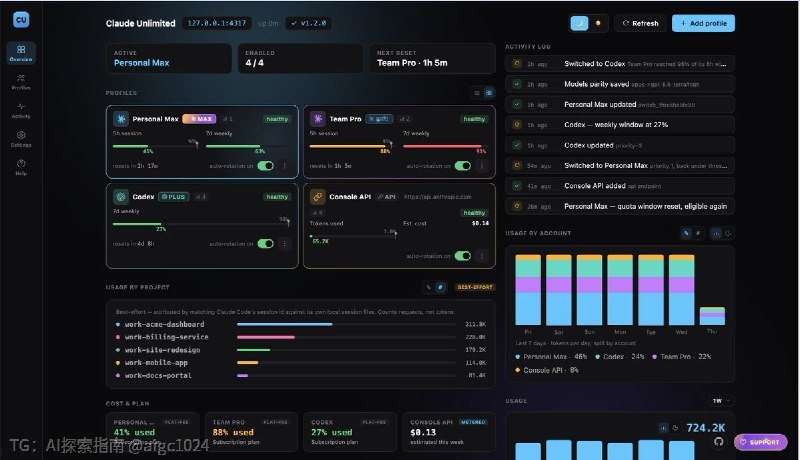Switch profiles to grid view
Viewport: 800px width, 460px height.
point(489,93)
